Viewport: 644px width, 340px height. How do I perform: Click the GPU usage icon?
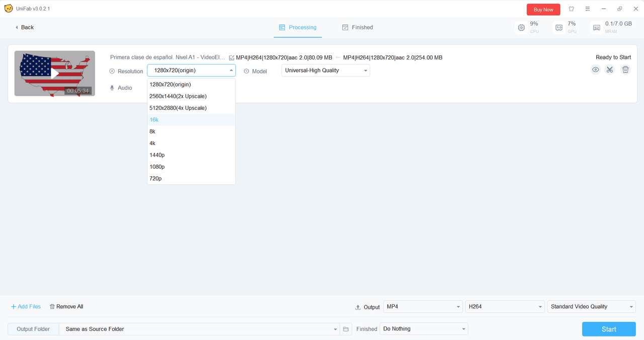559,28
